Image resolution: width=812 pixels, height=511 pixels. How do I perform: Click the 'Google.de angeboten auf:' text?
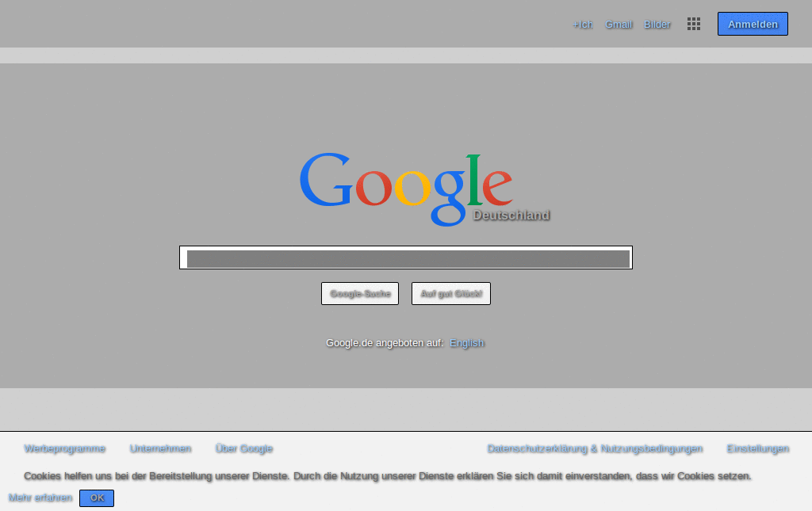tap(385, 343)
